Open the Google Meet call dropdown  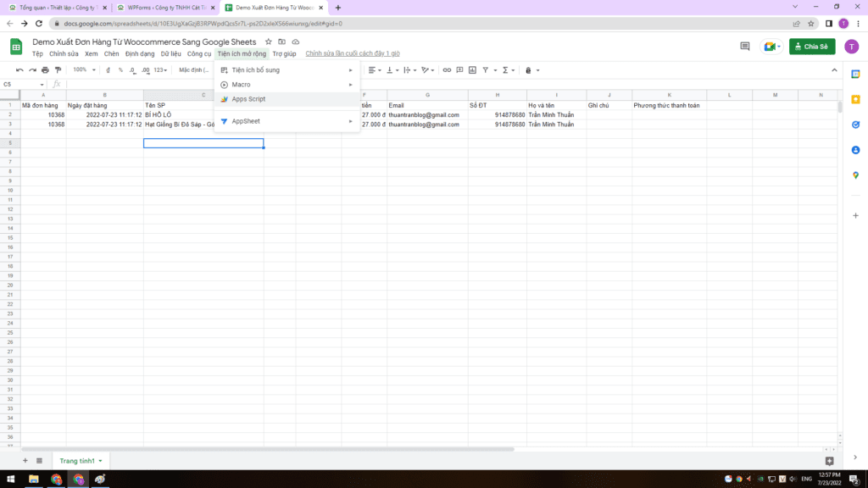771,47
